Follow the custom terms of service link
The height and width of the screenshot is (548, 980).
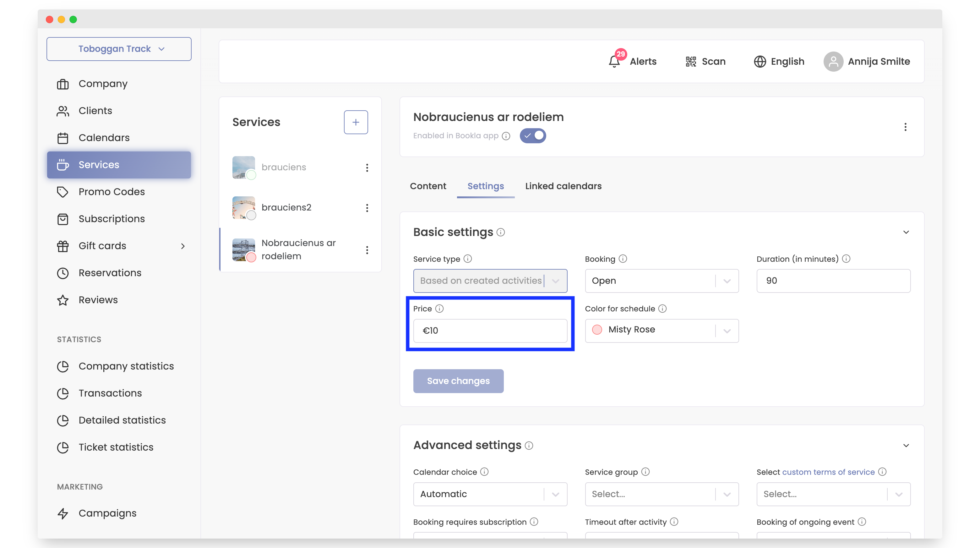[x=828, y=472]
